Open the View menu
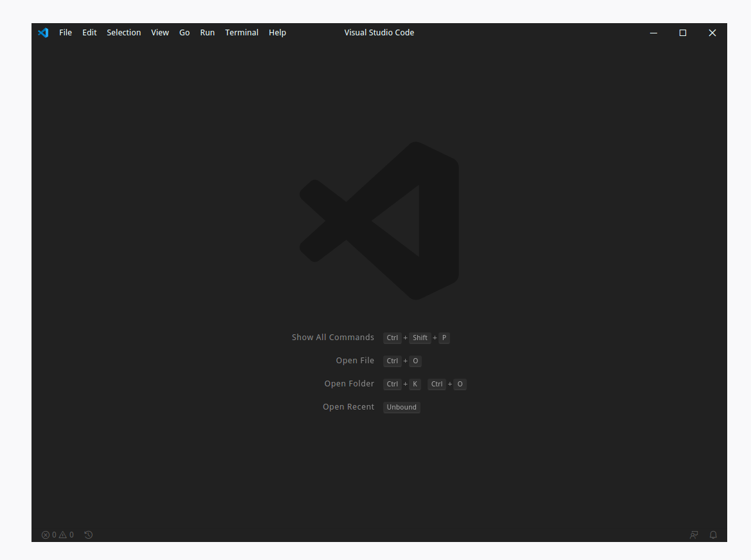Screen dimensions: 751x560 click(160, 33)
